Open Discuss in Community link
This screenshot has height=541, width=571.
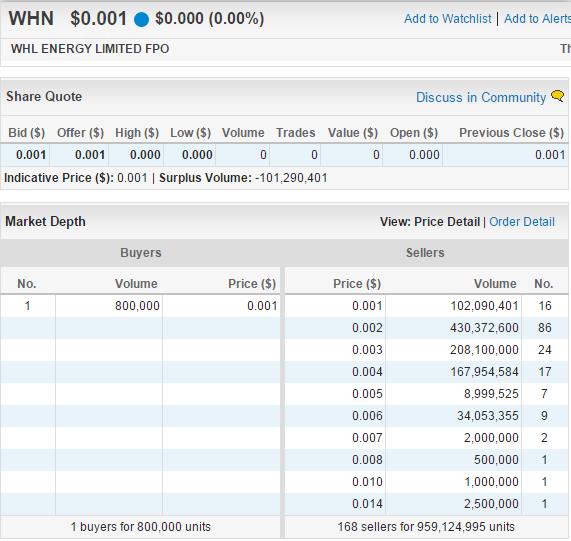(x=481, y=97)
